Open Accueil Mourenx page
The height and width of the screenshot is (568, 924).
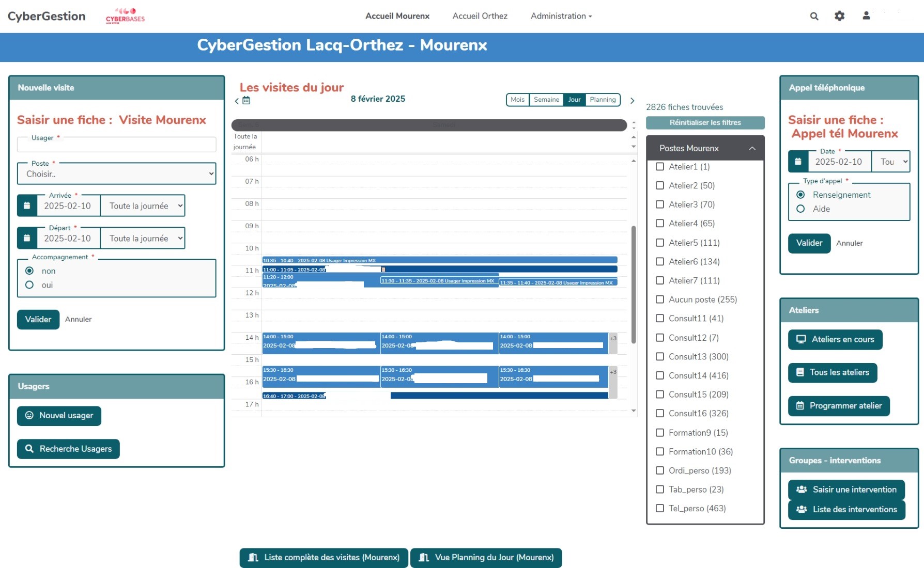pyautogui.click(x=397, y=16)
